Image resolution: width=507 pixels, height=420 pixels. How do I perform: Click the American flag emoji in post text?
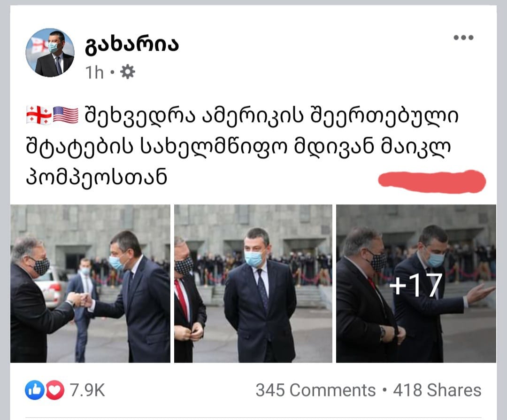coord(66,115)
